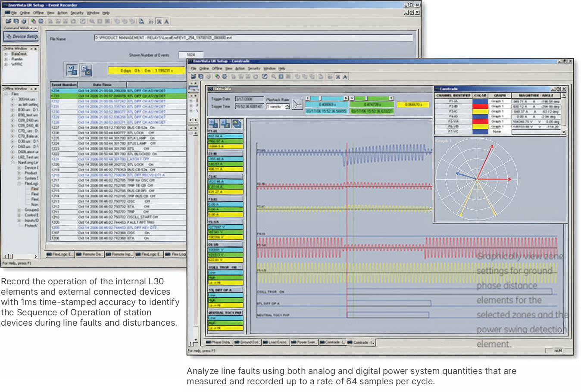The height and width of the screenshot is (392, 581).
Task: Click the Event Number column header
Action: coord(64,85)
